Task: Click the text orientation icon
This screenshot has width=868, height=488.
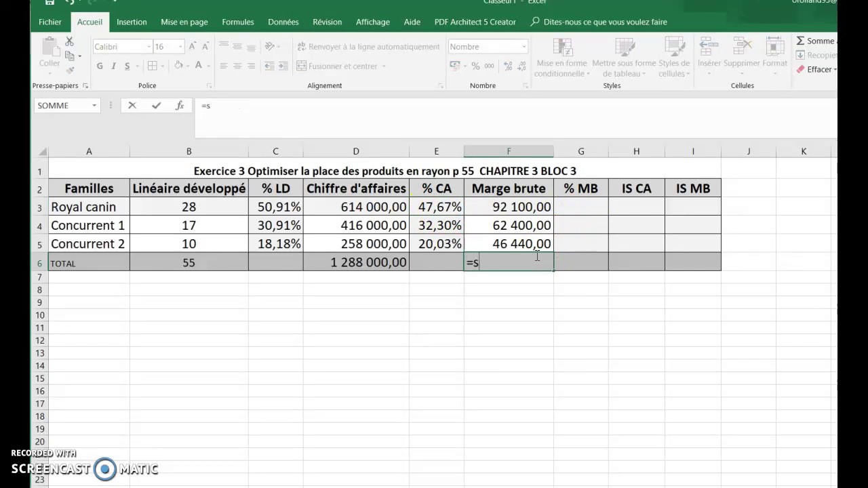Action: (x=270, y=47)
